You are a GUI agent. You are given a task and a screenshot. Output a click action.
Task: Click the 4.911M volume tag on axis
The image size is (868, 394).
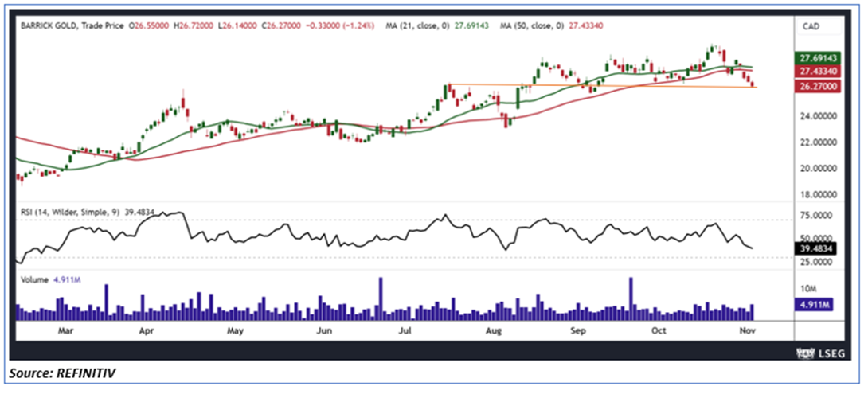812,304
